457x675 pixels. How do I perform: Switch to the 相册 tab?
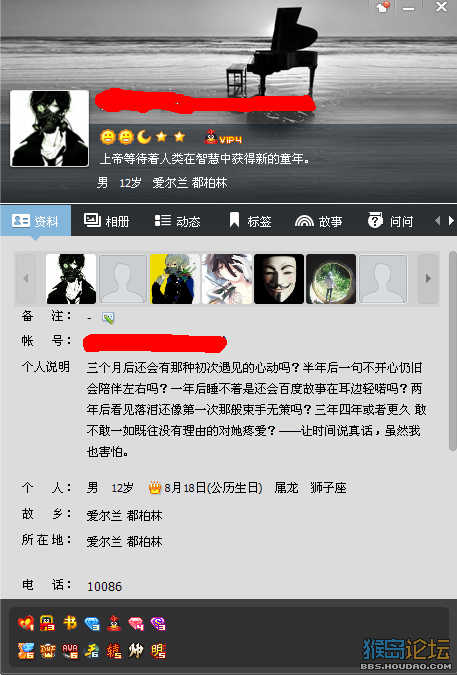tap(106, 221)
